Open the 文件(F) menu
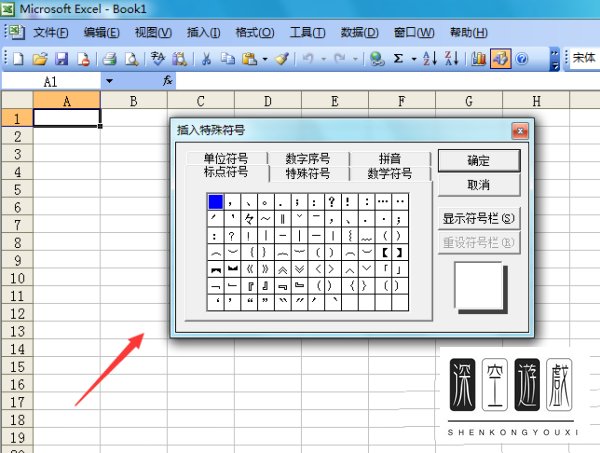The width and height of the screenshot is (600, 453). 51,33
